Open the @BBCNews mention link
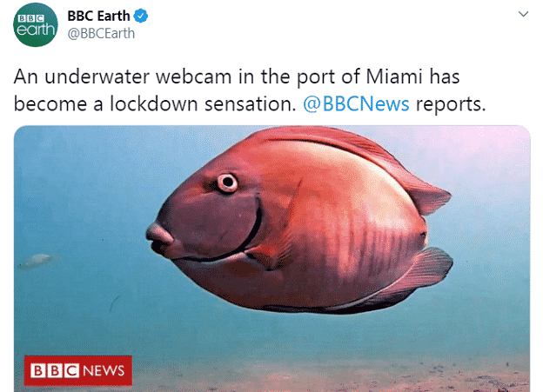 [x=356, y=103]
